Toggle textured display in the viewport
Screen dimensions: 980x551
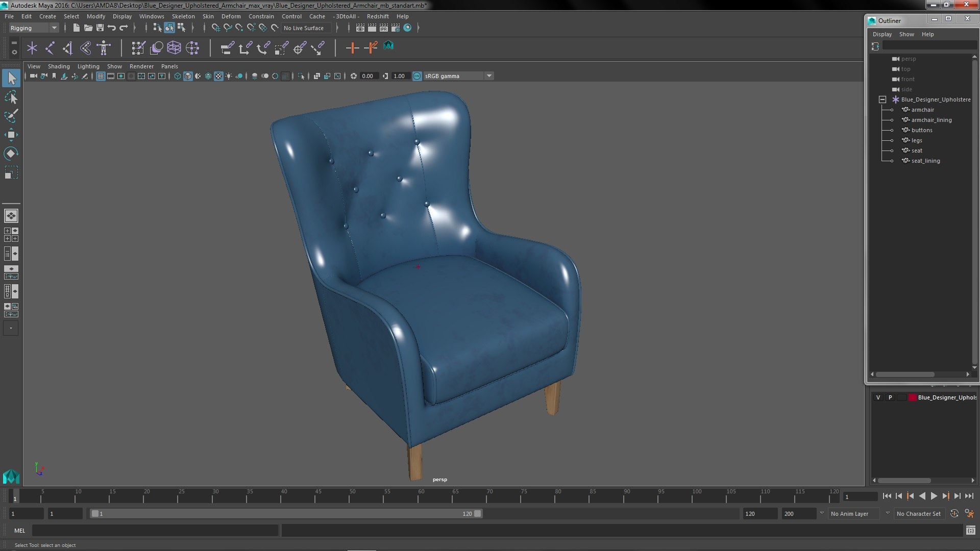[x=218, y=76]
